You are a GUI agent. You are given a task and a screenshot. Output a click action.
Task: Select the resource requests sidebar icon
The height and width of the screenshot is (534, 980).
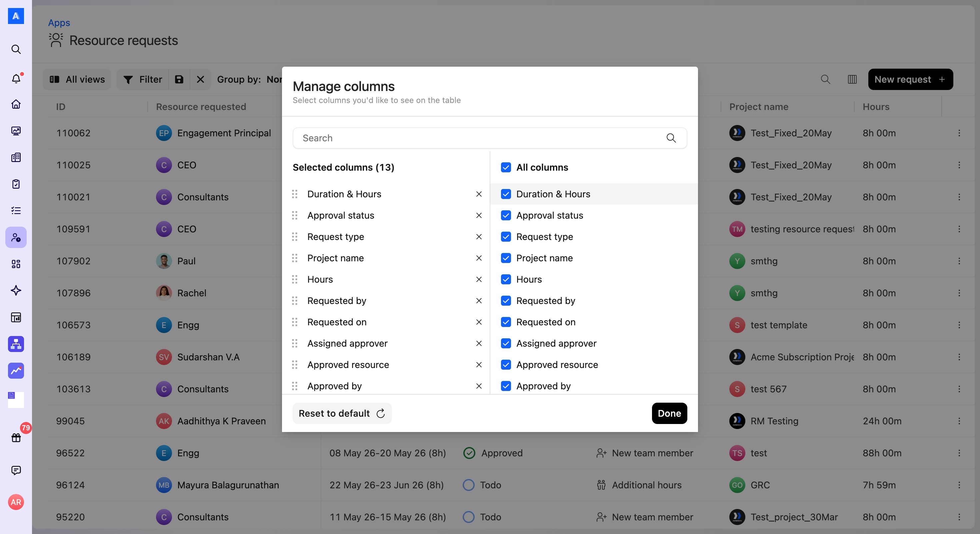(x=16, y=237)
